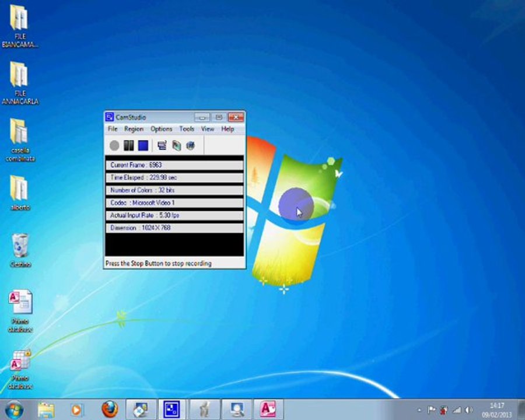This screenshot has width=525, height=420.
Task: Open Windows Explorer from the taskbar
Action: click(46, 410)
